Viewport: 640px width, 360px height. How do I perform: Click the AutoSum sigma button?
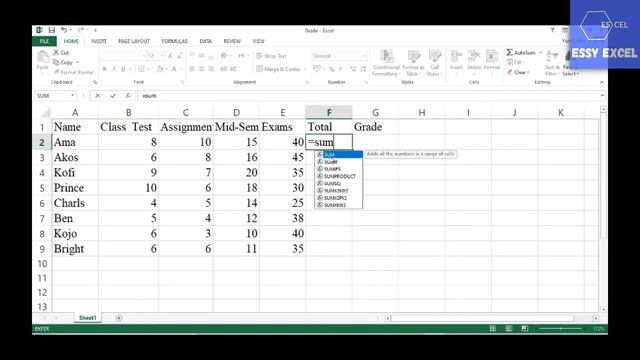coord(521,53)
